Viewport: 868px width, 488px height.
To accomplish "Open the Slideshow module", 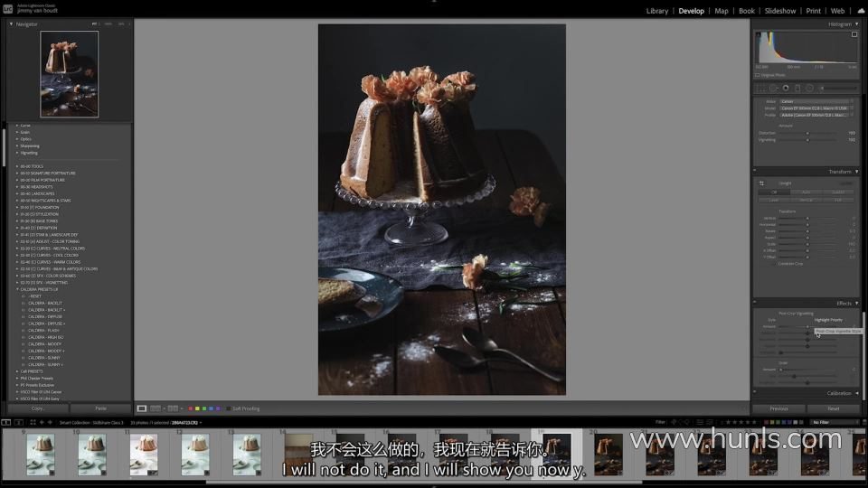I will pos(780,11).
